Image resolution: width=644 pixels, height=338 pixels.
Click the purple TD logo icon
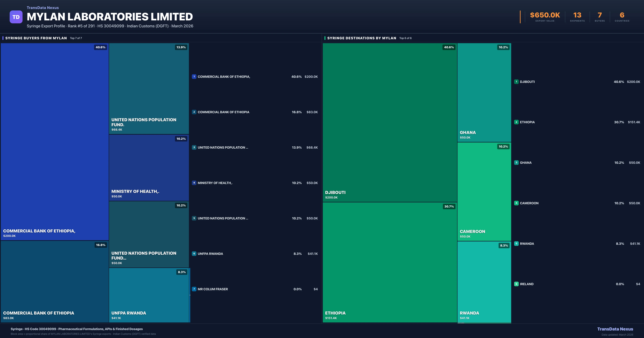pos(16,17)
